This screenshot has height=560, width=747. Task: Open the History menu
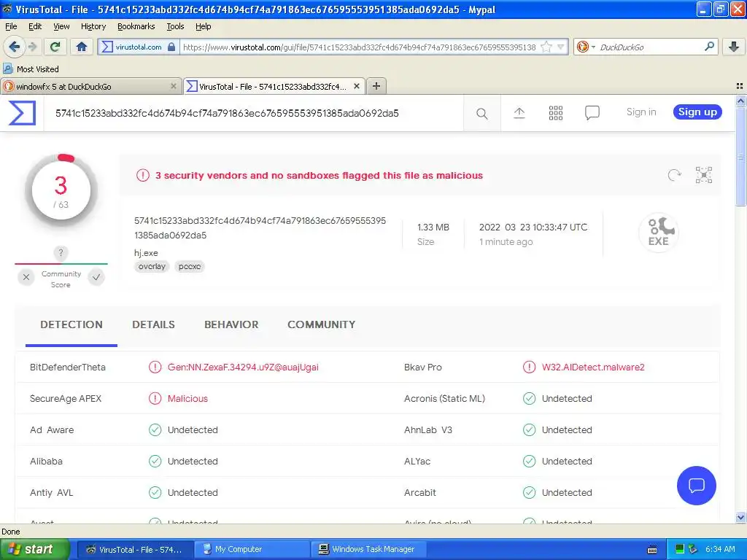(x=93, y=26)
